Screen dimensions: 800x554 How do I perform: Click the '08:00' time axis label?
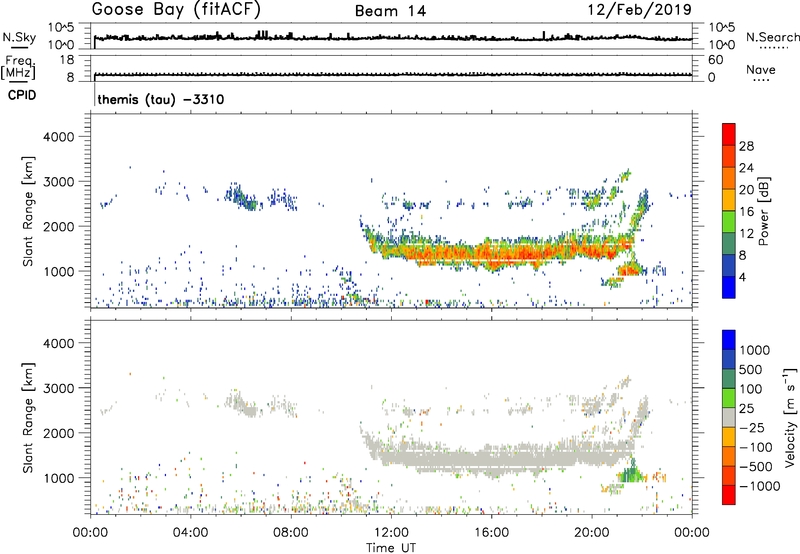point(291,533)
